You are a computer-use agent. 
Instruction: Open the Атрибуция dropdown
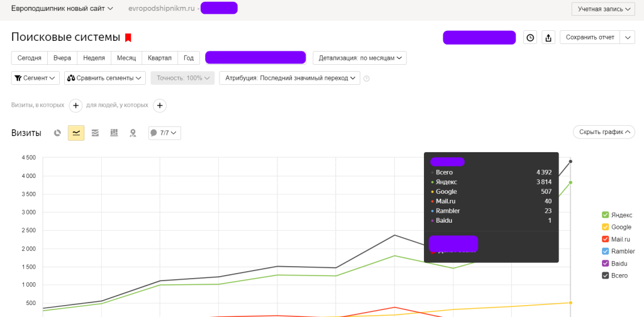pos(289,78)
